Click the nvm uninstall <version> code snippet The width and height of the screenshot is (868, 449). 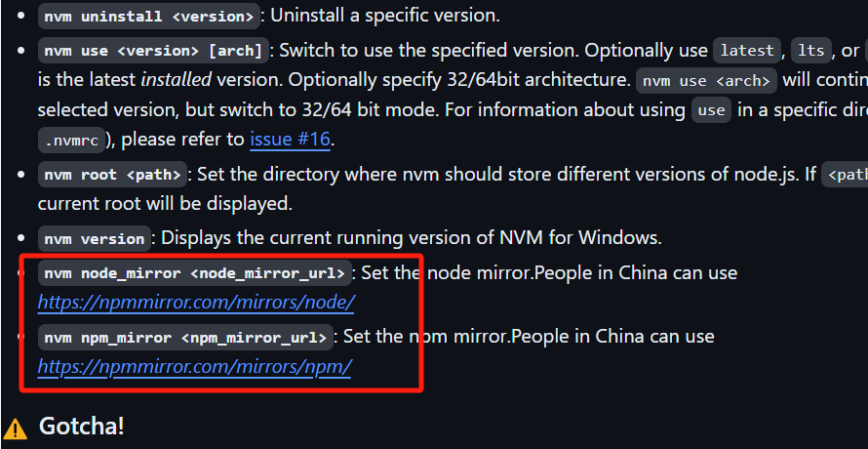[x=149, y=16]
